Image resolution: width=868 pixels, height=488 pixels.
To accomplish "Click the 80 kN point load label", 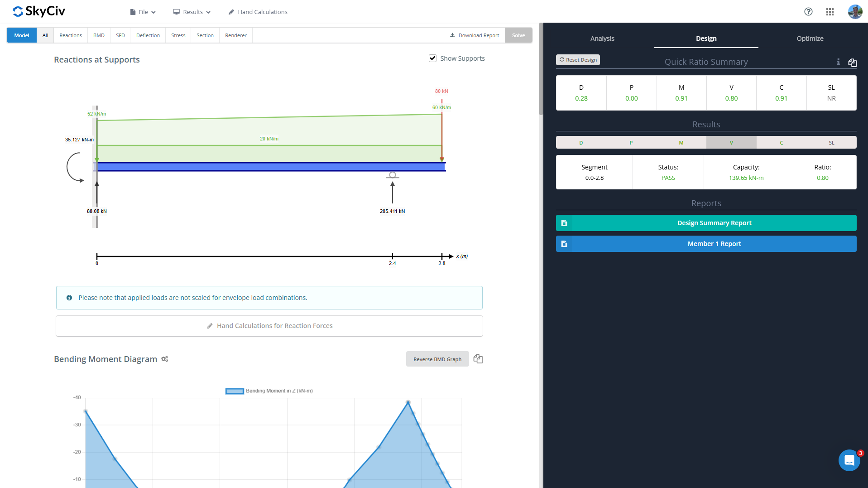I will coord(441,91).
